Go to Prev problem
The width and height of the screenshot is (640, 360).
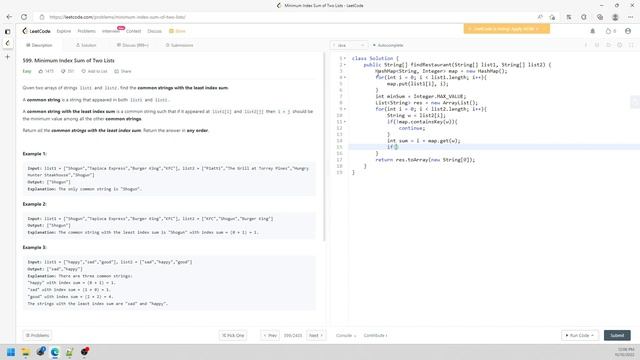tap(270, 336)
